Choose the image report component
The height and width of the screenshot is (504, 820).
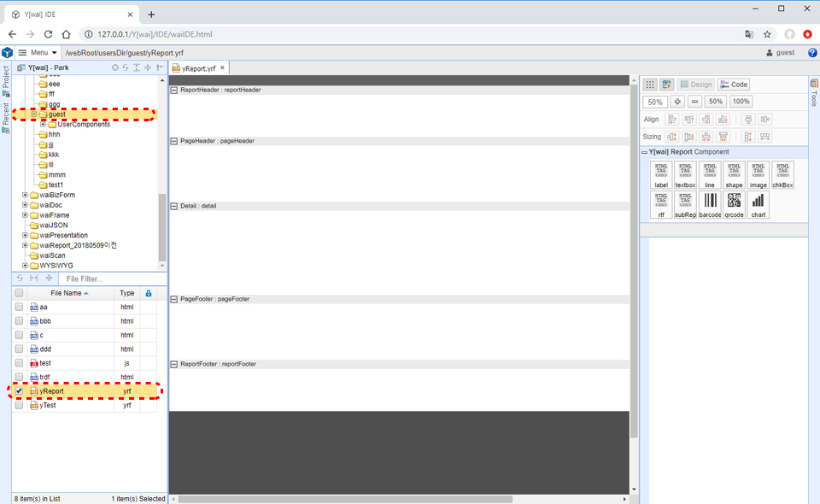click(758, 175)
